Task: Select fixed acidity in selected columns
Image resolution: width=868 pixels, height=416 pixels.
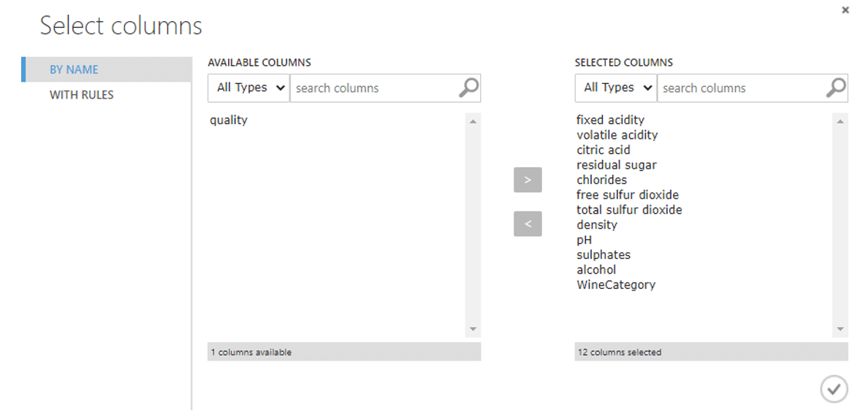Action: pyautogui.click(x=610, y=120)
